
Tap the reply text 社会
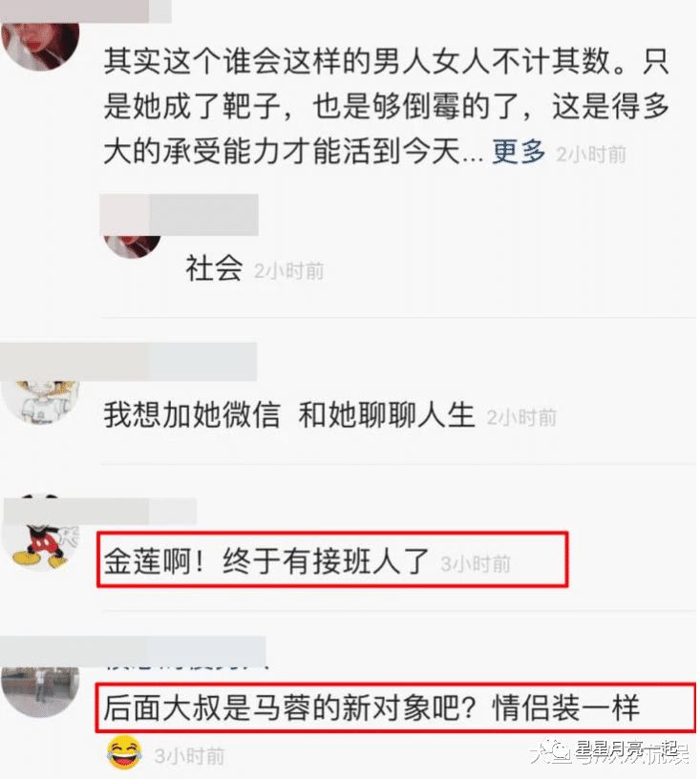pos(214,268)
